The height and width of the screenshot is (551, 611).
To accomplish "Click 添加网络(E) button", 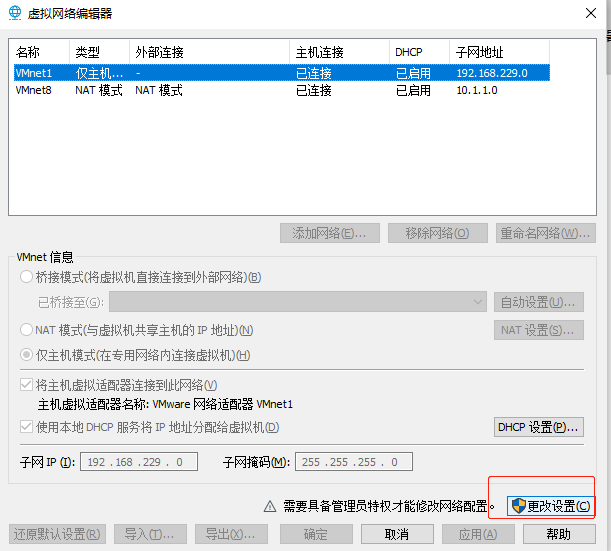I will 330,233.
